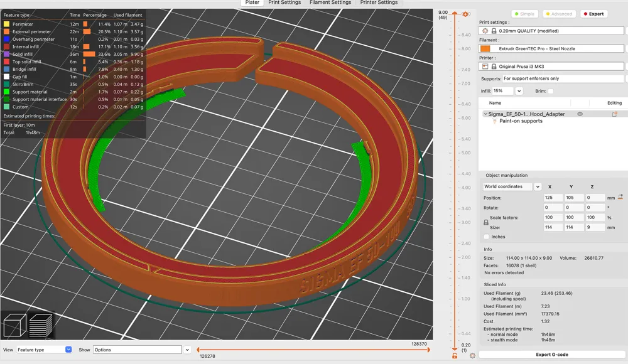The width and height of the screenshot is (628, 364).
Task: Toggle the scale factors lock icon
Action: point(486,222)
